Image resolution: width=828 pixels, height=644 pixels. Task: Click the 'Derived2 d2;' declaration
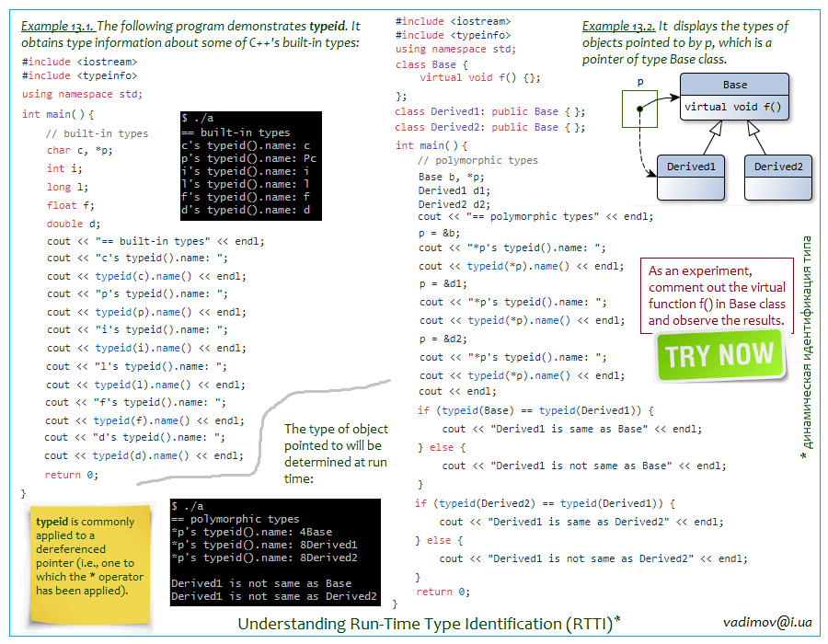tap(454, 204)
